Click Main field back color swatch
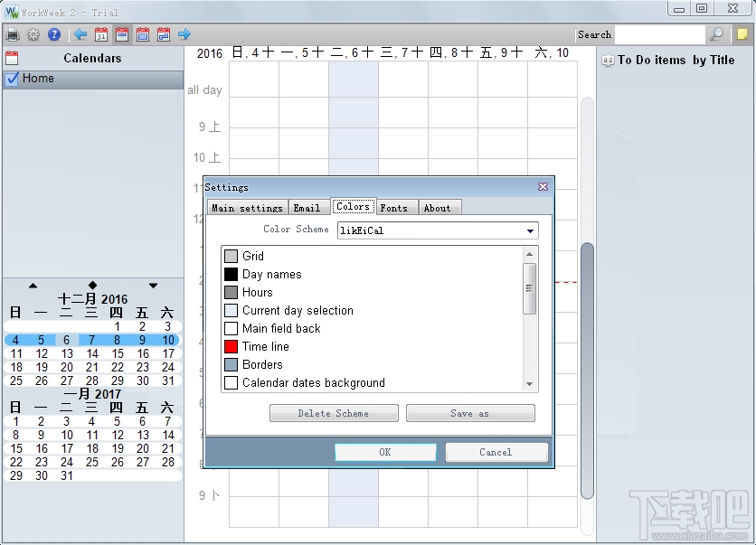The image size is (756, 545). pos(231,328)
